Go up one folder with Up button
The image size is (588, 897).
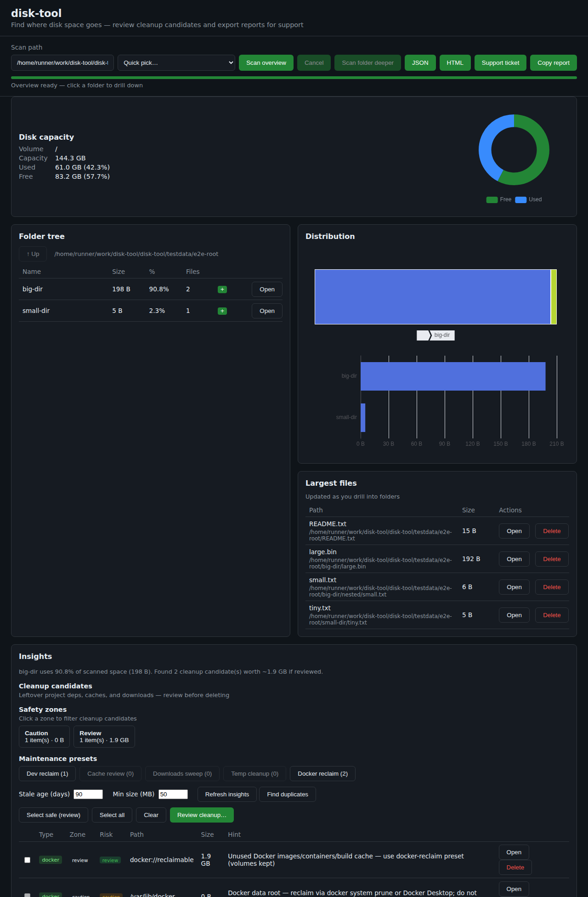(x=33, y=254)
